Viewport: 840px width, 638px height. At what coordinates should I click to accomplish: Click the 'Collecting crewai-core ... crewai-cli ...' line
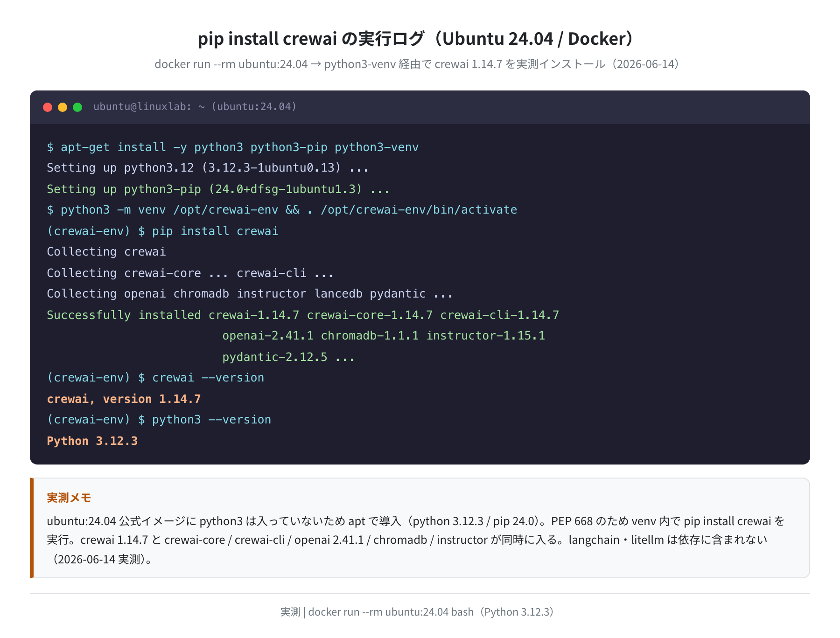tap(190, 273)
